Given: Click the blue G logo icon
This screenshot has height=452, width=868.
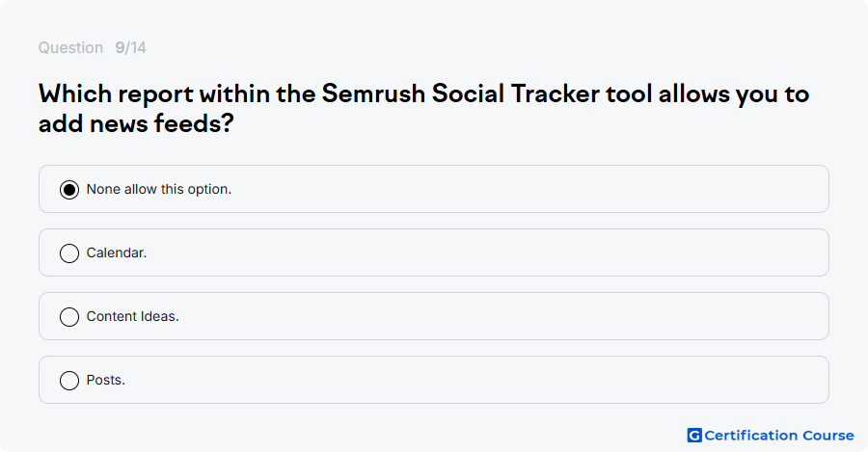Looking at the screenshot, I should pos(694,436).
